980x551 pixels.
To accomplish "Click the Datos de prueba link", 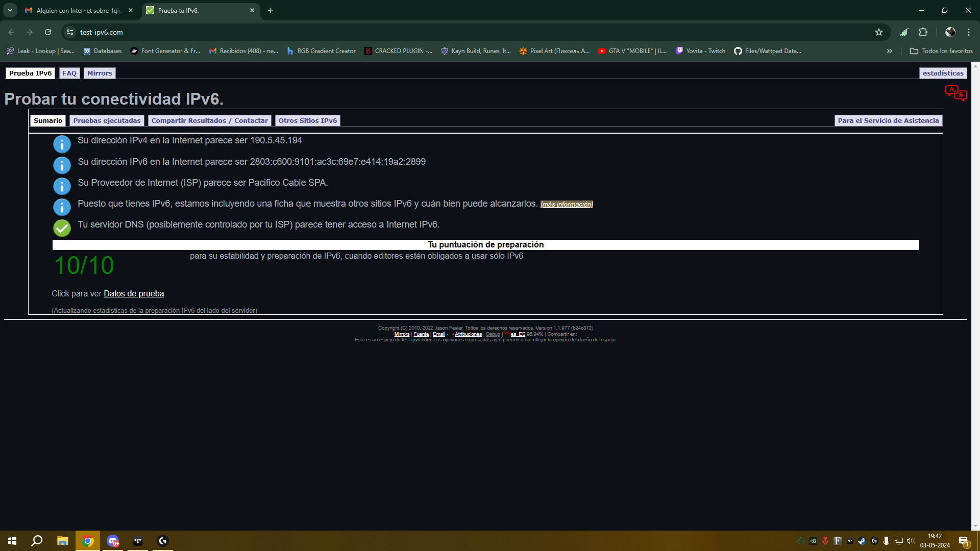I will pyautogui.click(x=133, y=294).
